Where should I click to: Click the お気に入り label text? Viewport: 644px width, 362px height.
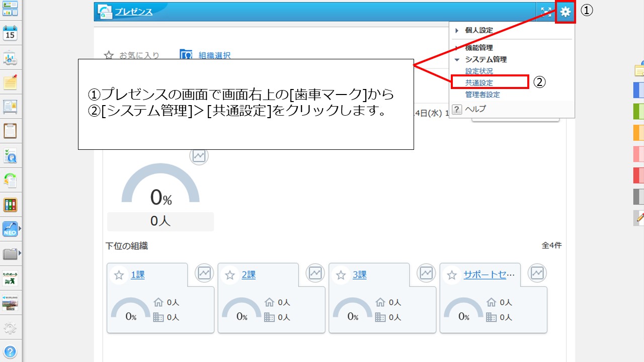point(139,55)
